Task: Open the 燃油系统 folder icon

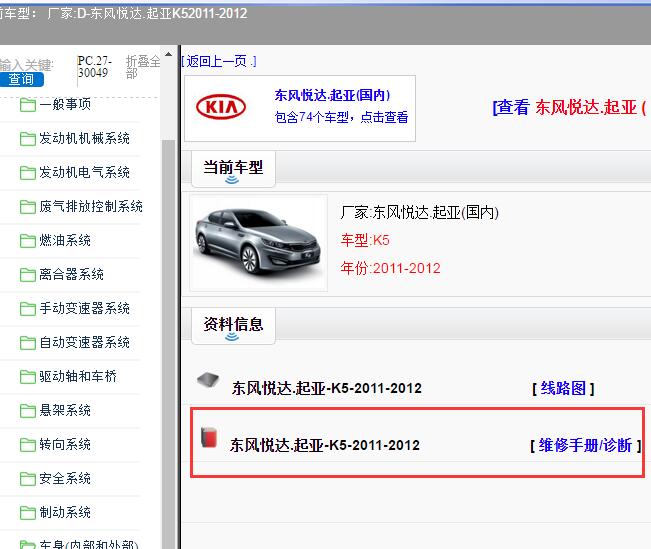Action: tap(27, 241)
